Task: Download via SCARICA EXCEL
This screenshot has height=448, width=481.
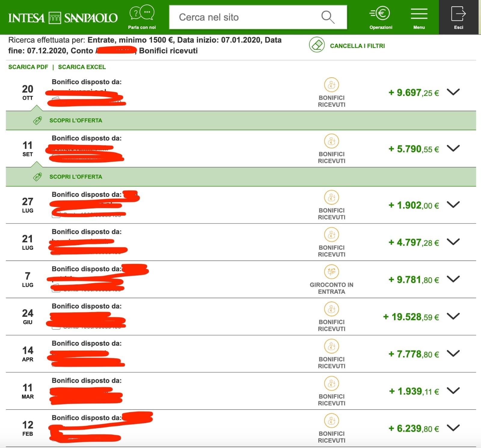Action: 82,67
